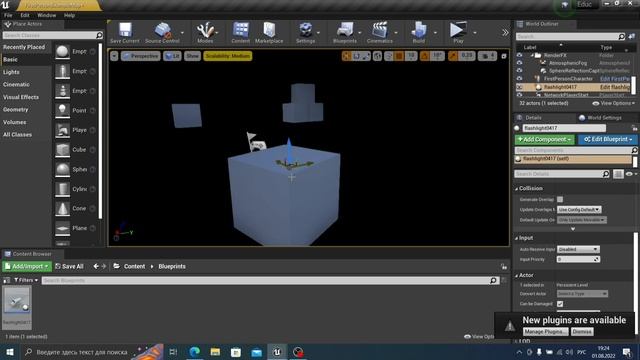Open File Explorer from the taskbar
Screen dimensions: 640x360
215,352
